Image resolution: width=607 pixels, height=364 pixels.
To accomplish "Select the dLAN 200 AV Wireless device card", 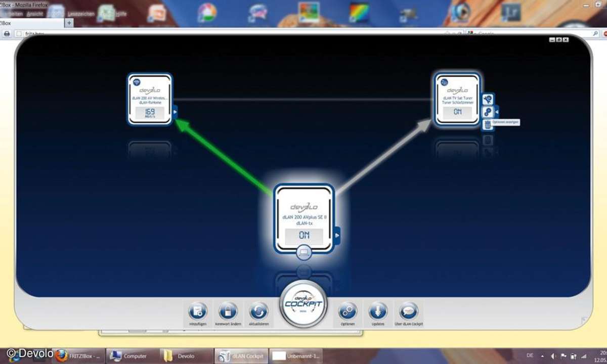I will [150, 99].
